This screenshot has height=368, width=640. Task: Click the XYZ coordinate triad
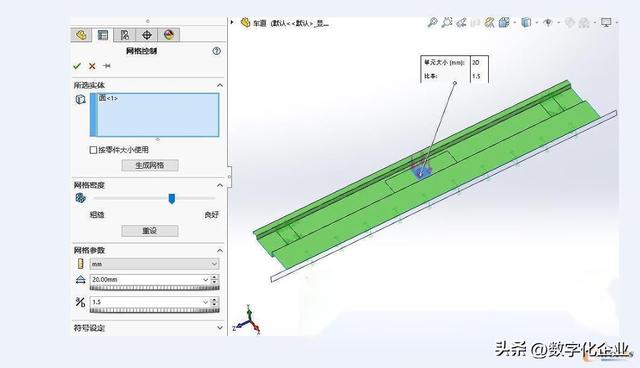[x=247, y=320]
